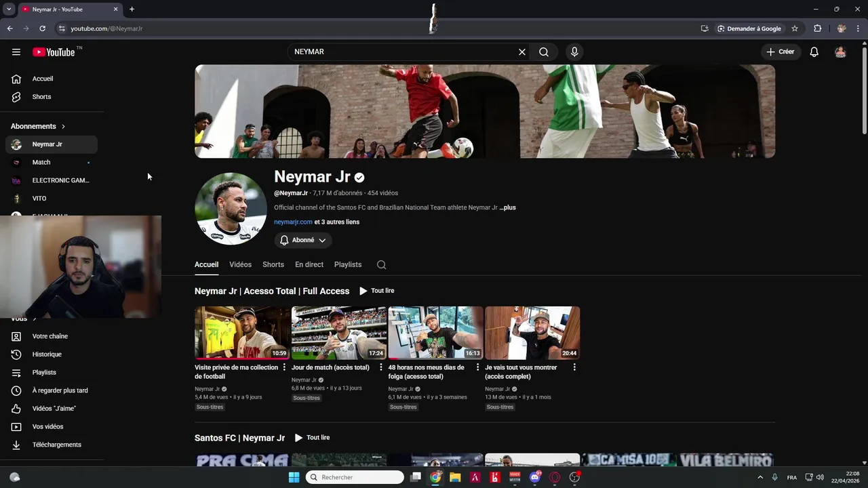Open the notifications bell
This screenshot has height=488, width=868.
point(814,52)
